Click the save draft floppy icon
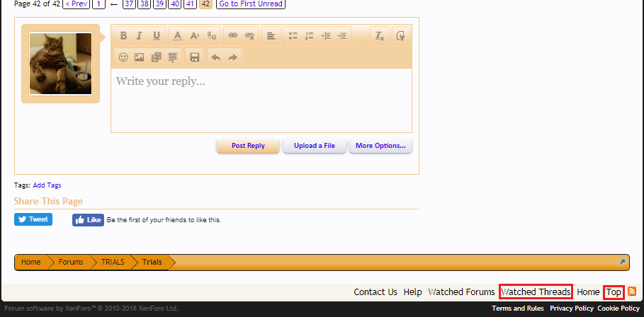Viewport: 644px width, 317px height. click(x=194, y=57)
